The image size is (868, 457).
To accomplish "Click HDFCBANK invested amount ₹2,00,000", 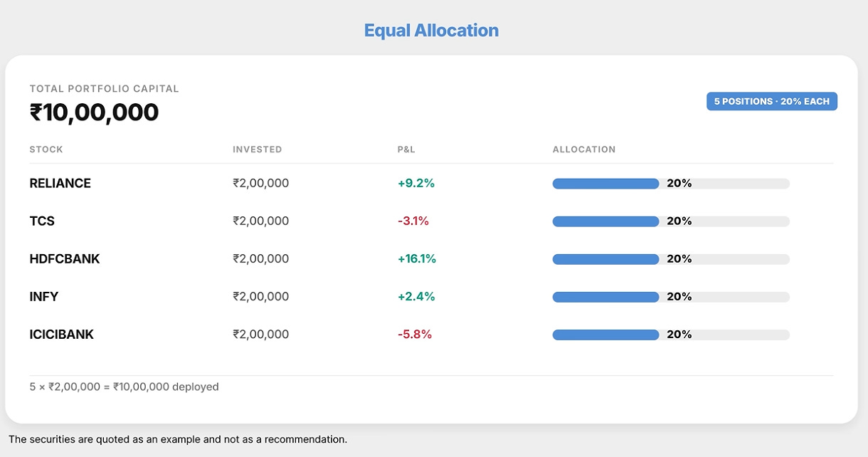I will tap(261, 259).
